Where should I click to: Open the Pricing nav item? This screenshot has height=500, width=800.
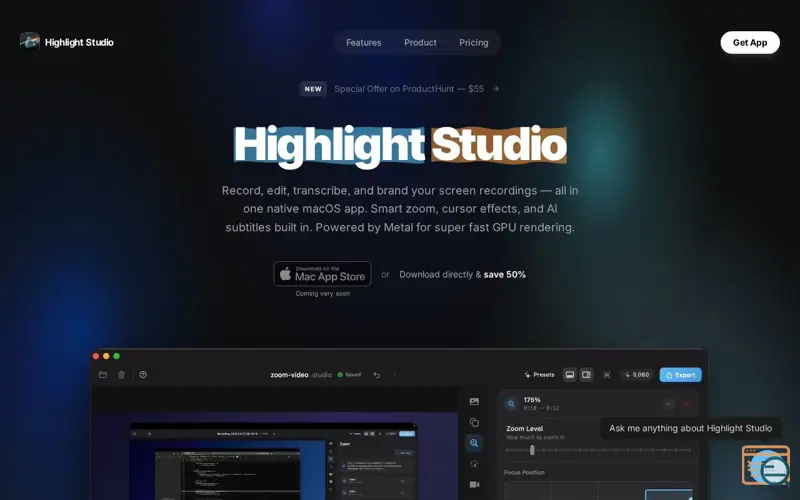(x=473, y=43)
